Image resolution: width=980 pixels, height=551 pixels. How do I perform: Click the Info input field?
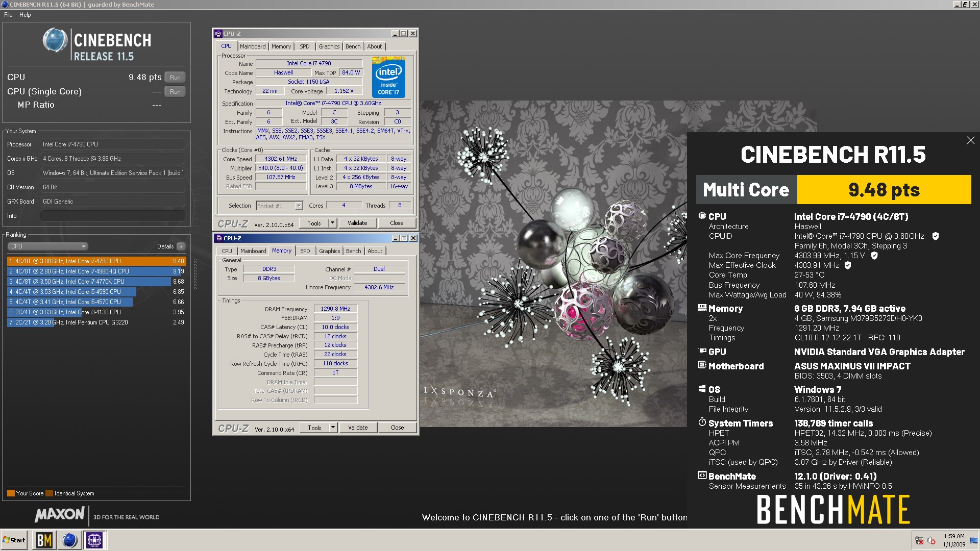point(112,216)
